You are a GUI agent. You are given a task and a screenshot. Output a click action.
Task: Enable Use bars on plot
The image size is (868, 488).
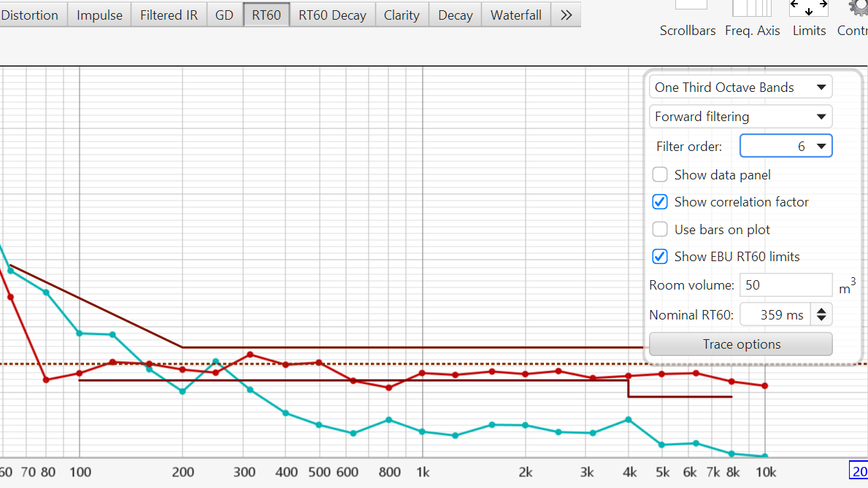[660, 230]
